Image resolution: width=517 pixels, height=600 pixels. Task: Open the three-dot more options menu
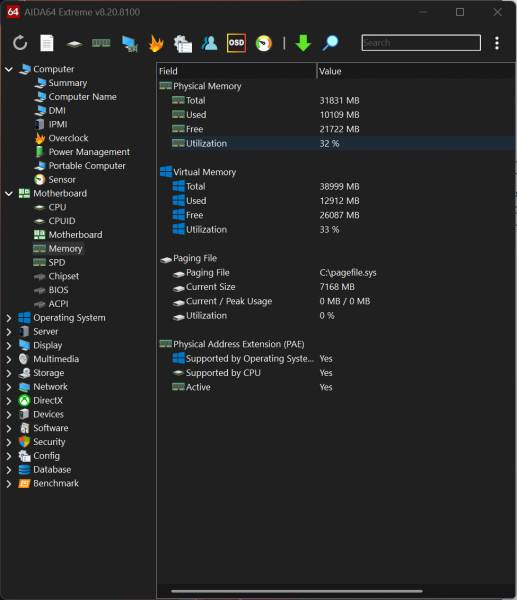coord(497,43)
